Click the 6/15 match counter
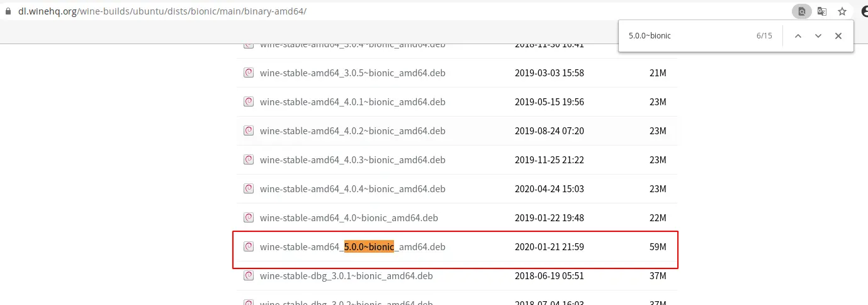The image size is (868, 305). click(x=764, y=36)
